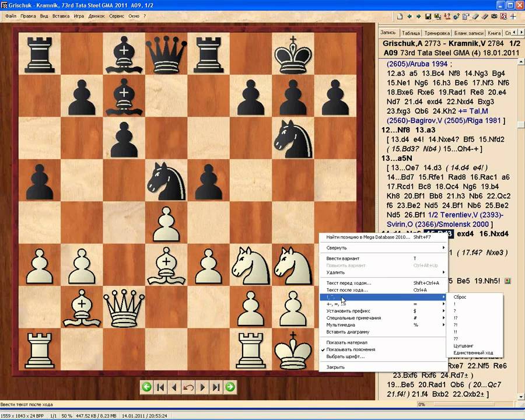Click Вставить диаграмму menu item

[383, 332]
